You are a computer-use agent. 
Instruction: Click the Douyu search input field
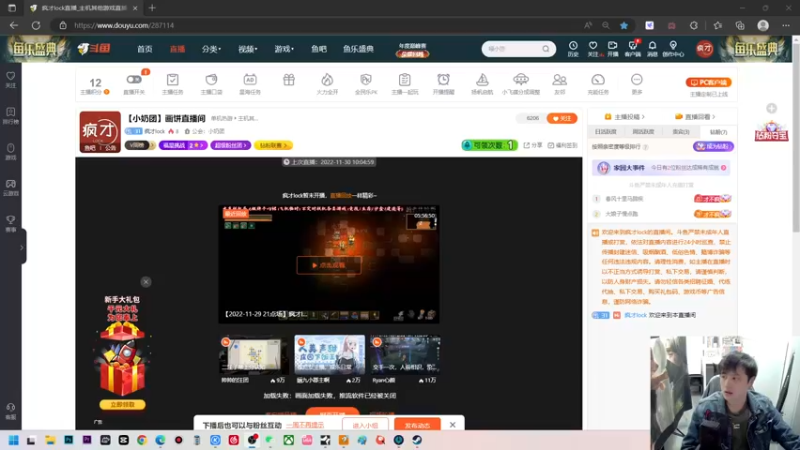512,49
